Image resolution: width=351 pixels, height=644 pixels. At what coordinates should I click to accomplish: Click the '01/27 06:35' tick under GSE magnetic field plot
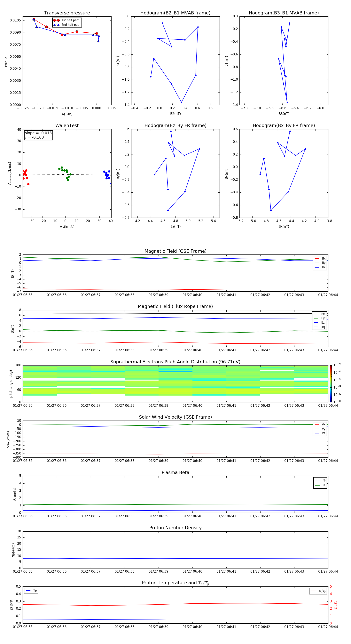pos(23,295)
